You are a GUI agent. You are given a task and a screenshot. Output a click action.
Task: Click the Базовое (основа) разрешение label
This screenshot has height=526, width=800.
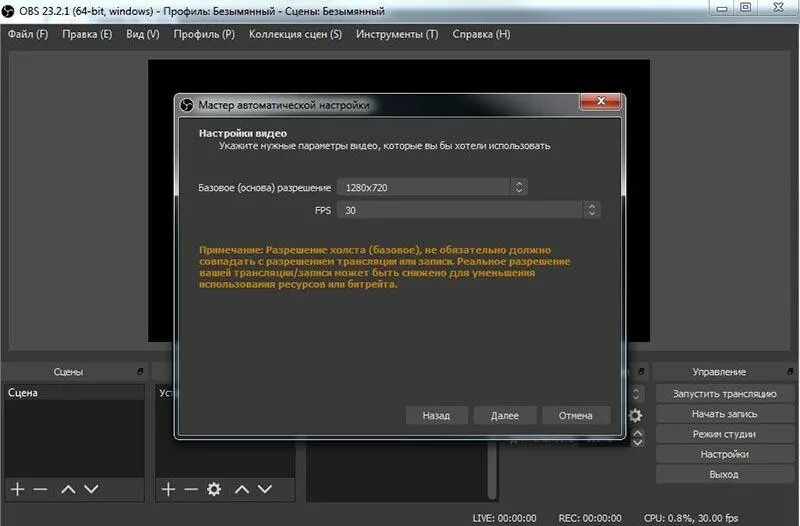tap(264, 188)
